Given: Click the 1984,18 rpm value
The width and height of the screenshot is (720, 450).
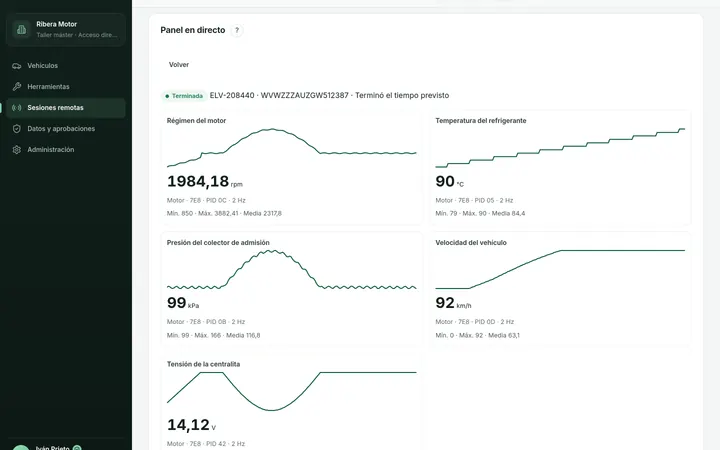Looking at the screenshot, I should click(x=204, y=182).
